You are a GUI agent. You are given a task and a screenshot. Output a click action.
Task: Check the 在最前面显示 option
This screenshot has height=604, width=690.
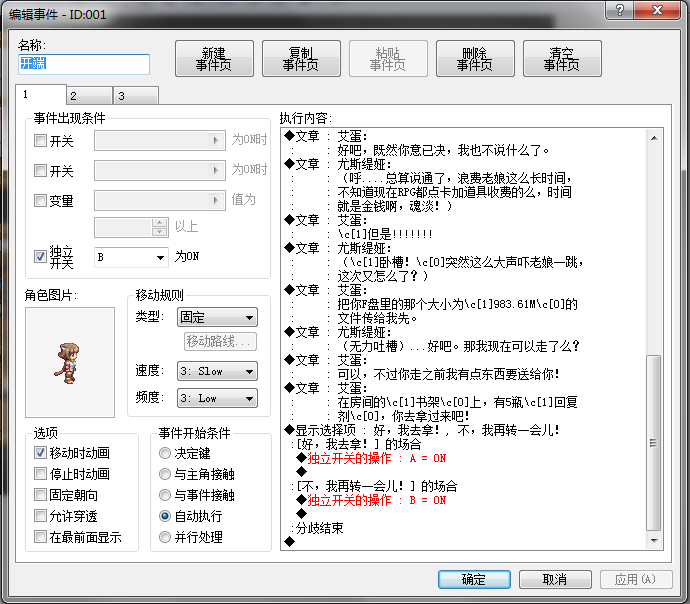[40, 537]
